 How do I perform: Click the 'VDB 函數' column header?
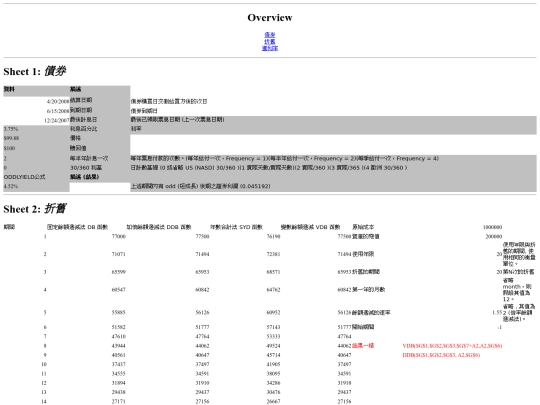pyautogui.click(x=310, y=227)
